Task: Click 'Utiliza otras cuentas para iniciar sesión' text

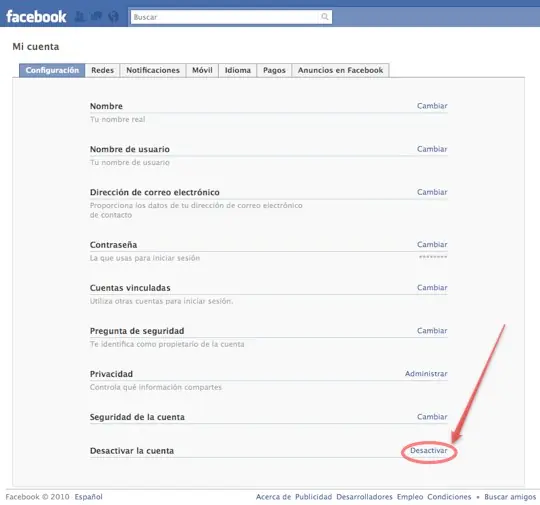Action: pyautogui.click(x=161, y=301)
